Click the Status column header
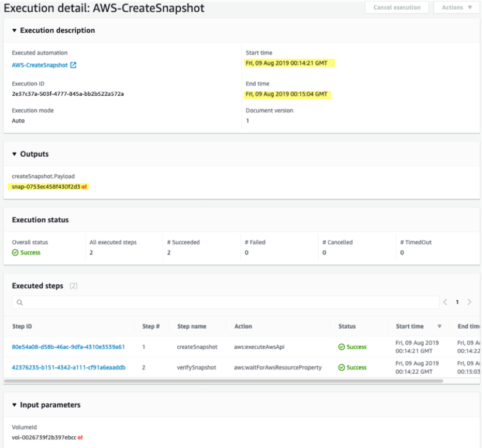Screen dimensions: 482x448 pyautogui.click(x=347, y=326)
